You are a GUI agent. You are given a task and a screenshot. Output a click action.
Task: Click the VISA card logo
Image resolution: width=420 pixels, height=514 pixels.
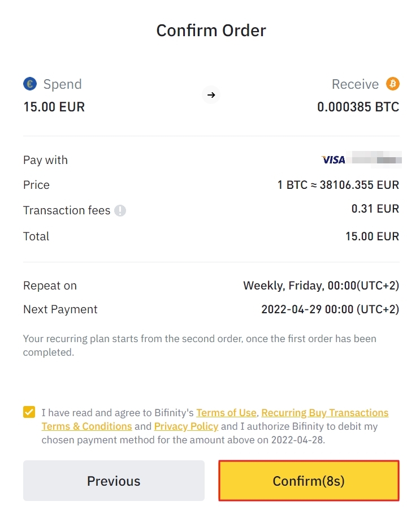333,160
